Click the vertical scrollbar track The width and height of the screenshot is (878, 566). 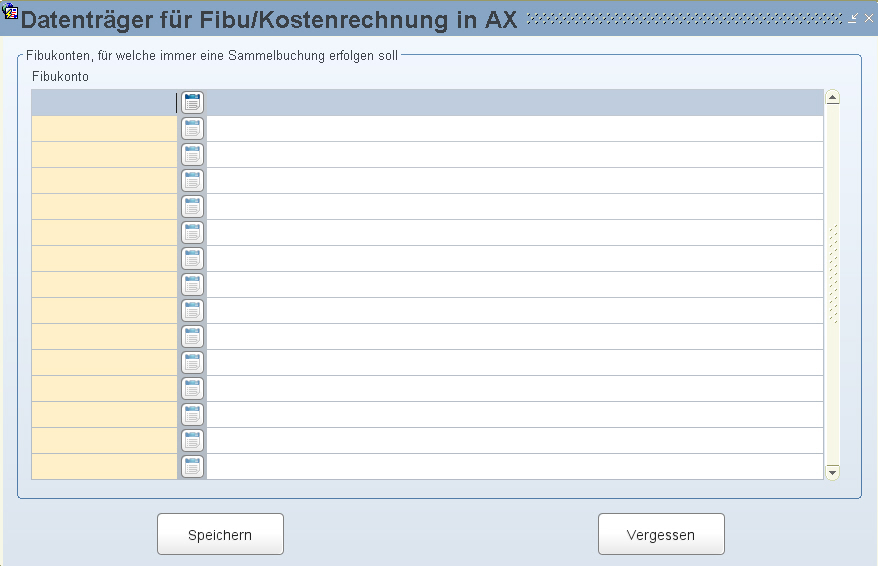833,284
